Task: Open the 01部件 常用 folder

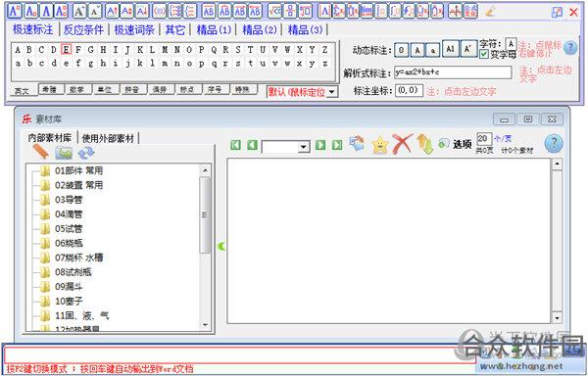Action: pyautogui.click(x=78, y=170)
